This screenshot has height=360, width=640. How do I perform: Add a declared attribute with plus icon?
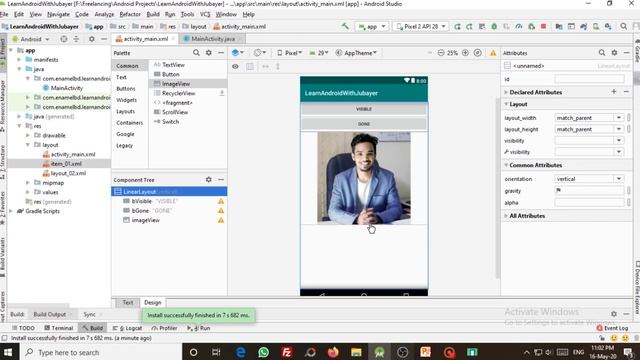coord(613,92)
